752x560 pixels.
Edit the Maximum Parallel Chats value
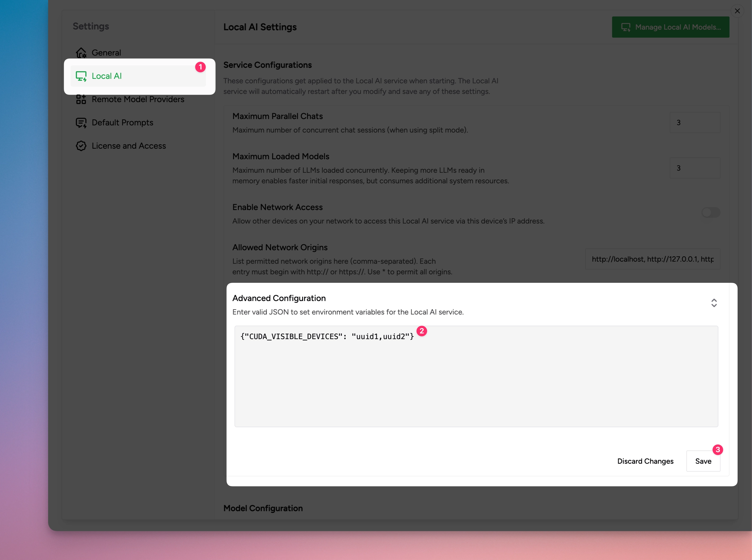(695, 122)
